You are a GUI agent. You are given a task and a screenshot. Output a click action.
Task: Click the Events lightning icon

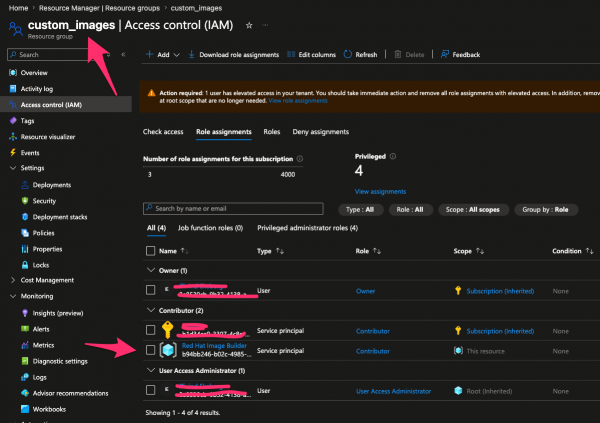pos(13,153)
